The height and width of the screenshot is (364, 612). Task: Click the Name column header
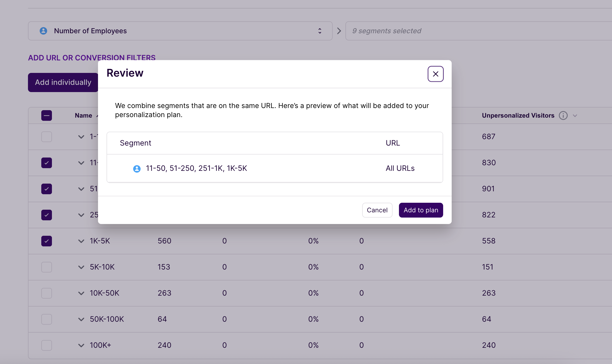83,115
